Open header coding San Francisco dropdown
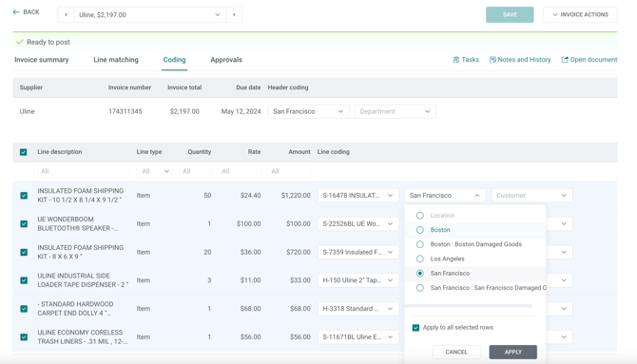The width and height of the screenshot is (637, 364). [308, 111]
